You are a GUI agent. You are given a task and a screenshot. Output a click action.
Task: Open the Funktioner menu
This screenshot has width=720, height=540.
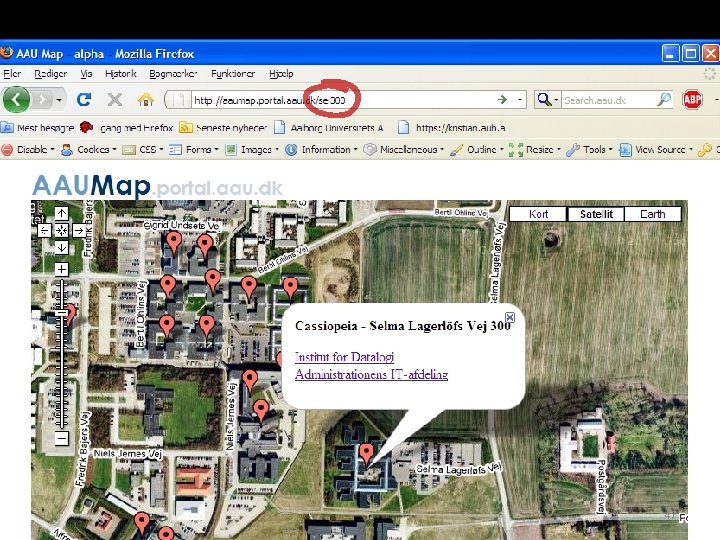coord(233,73)
